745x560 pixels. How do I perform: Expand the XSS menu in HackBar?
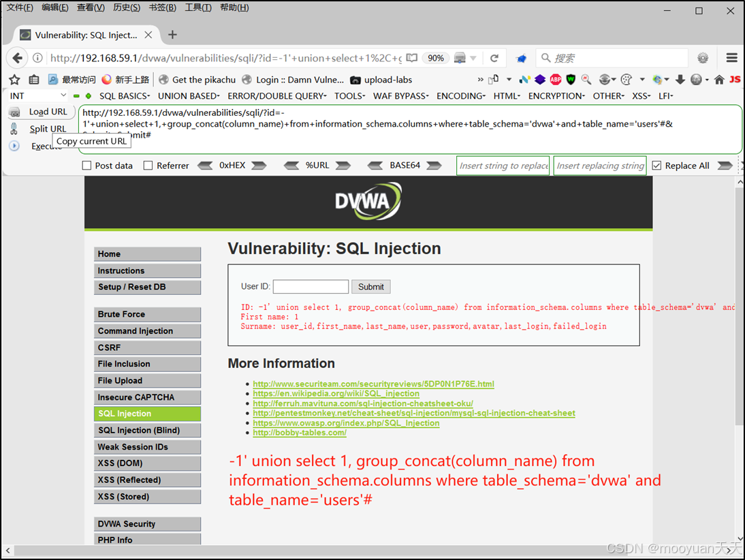641,96
